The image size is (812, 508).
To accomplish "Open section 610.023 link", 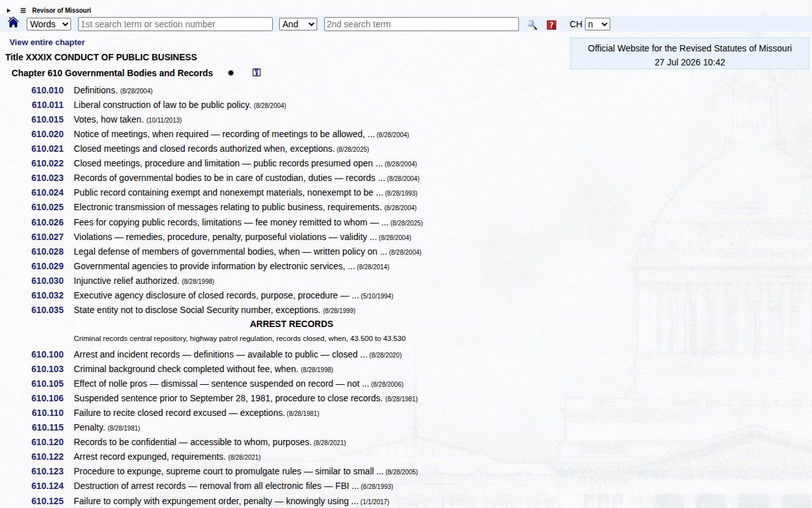I will click(x=48, y=178).
